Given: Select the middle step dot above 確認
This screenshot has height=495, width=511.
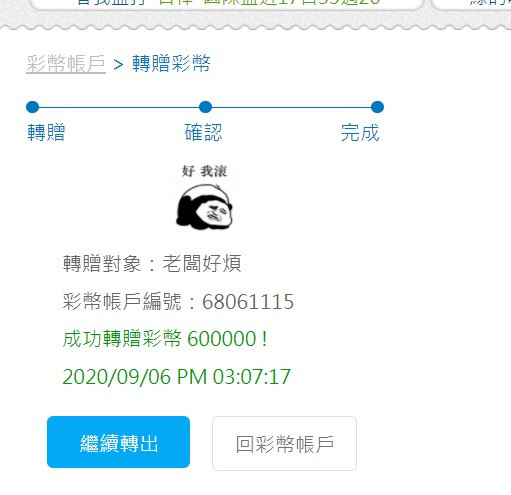Looking at the screenshot, I should (x=205, y=107).
